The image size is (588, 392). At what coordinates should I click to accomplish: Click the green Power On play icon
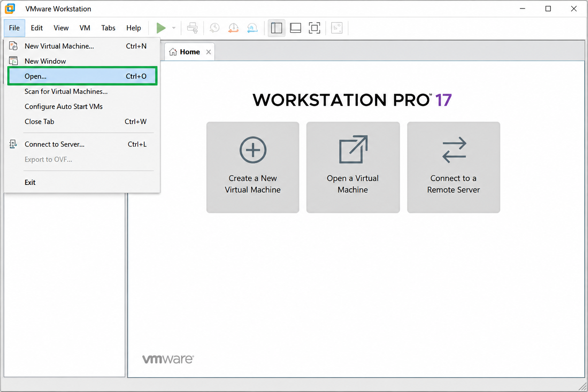coord(161,28)
